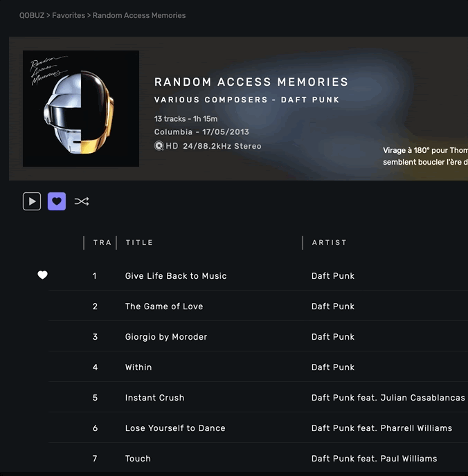Shuffle the album tracks
Viewport: 468px width, 476px height.
(x=82, y=201)
